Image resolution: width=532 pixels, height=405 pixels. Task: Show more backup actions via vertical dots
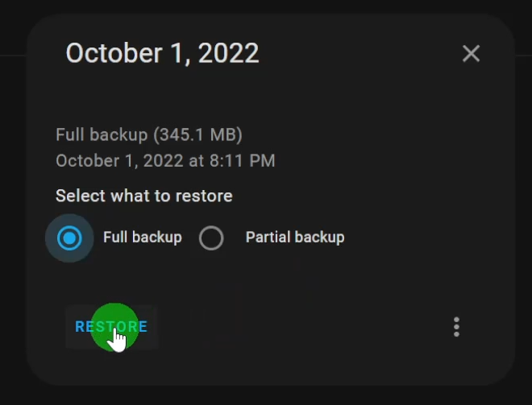tap(456, 327)
